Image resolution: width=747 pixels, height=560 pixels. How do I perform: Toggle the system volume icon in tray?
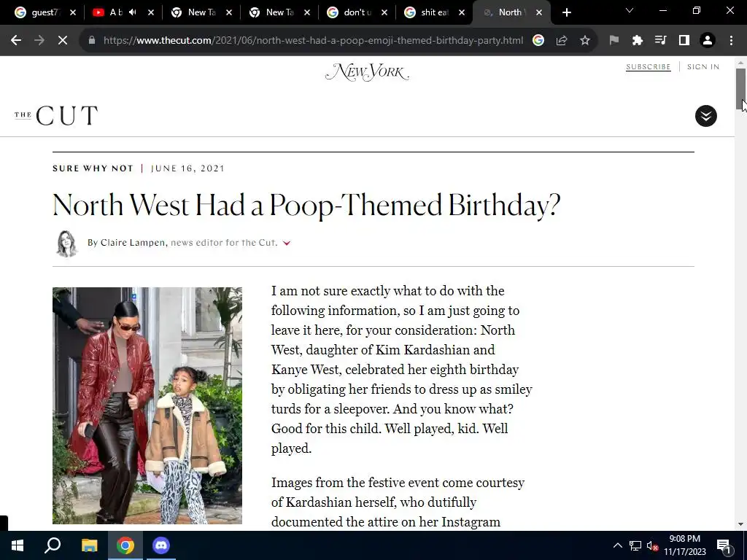pyautogui.click(x=652, y=545)
